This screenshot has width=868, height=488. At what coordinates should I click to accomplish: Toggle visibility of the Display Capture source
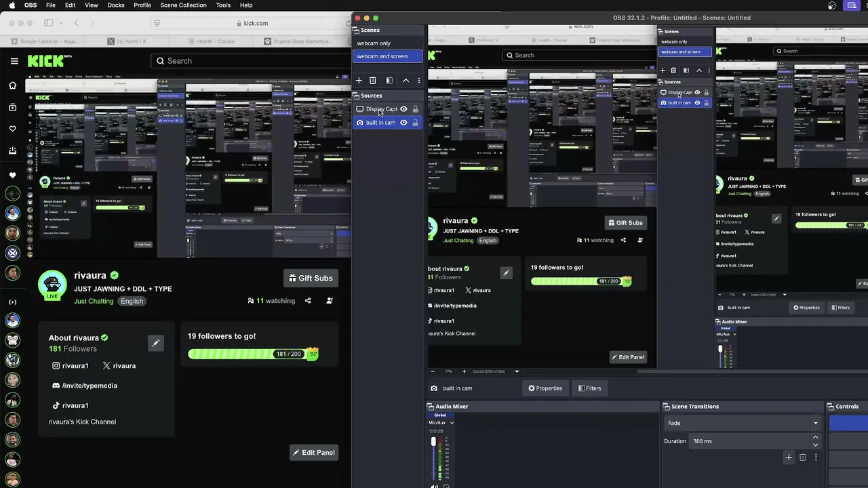(403, 109)
